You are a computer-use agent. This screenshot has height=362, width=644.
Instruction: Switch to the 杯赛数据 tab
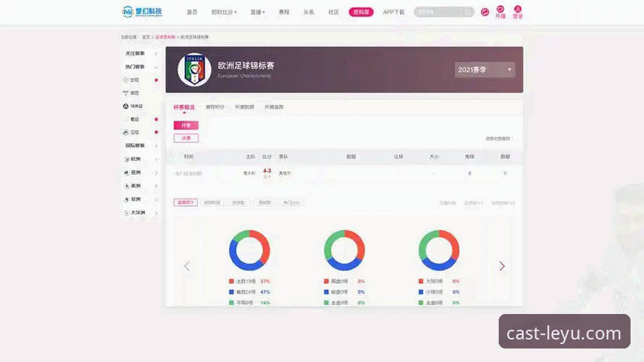tap(244, 107)
